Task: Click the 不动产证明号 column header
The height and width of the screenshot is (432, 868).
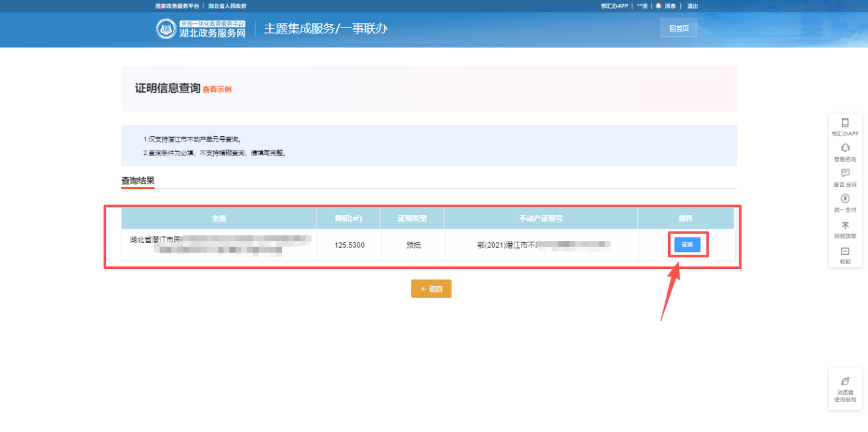Action: tap(541, 218)
